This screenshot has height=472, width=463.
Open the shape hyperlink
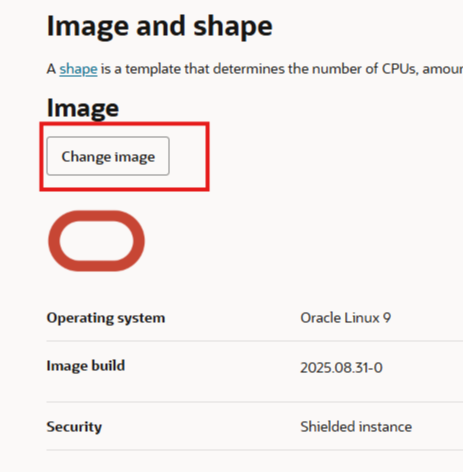(78, 69)
